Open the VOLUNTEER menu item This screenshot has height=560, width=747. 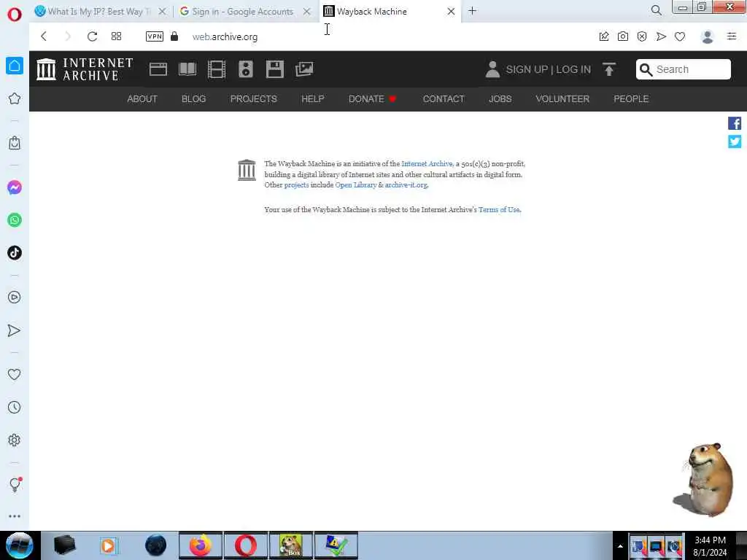point(562,99)
